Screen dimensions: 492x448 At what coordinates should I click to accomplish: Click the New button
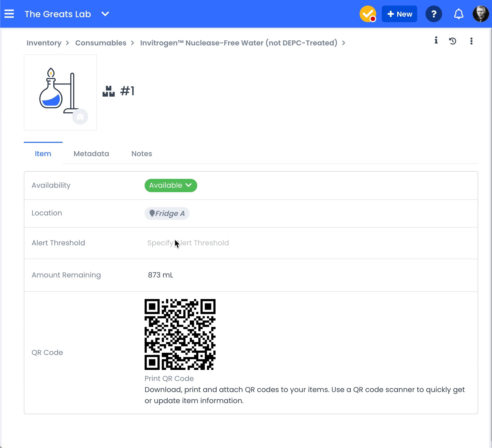tap(399, 14)
